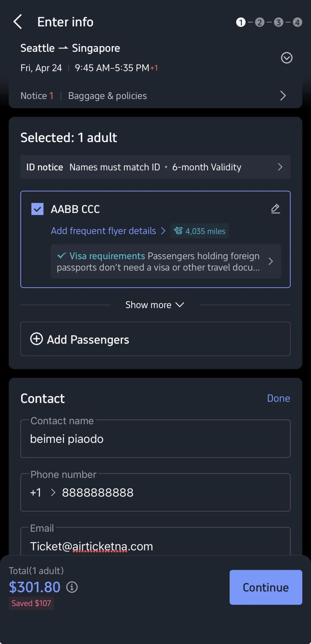The width and height of the screenshot is (311, 644).
Task: Open the ID notice row
Action: pyautogui.click(x=155, y=167)
